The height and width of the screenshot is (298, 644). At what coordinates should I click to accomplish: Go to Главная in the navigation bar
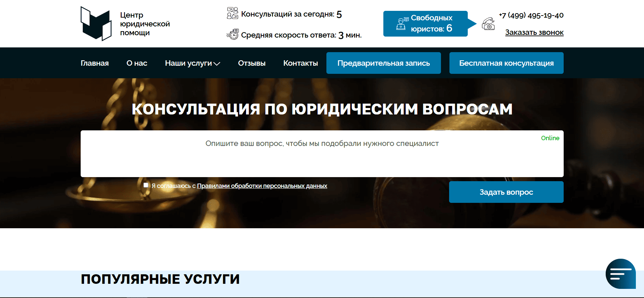tap(95, 63)
